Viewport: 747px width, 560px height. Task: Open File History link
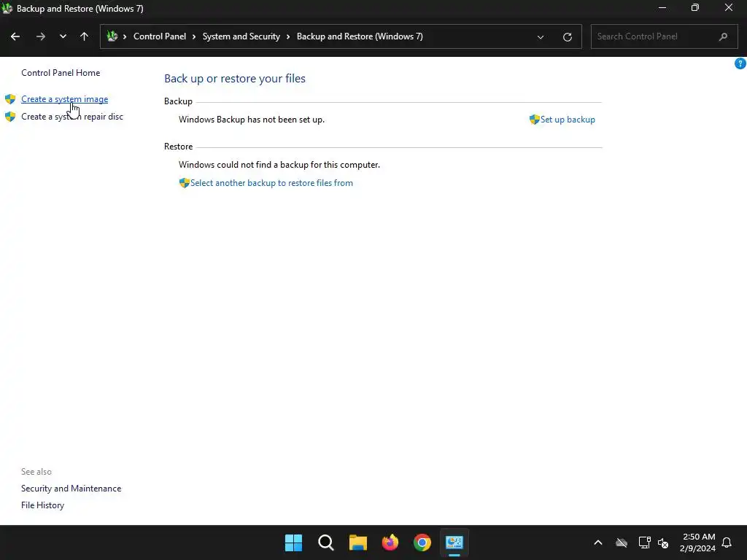(x=42, y=505)
